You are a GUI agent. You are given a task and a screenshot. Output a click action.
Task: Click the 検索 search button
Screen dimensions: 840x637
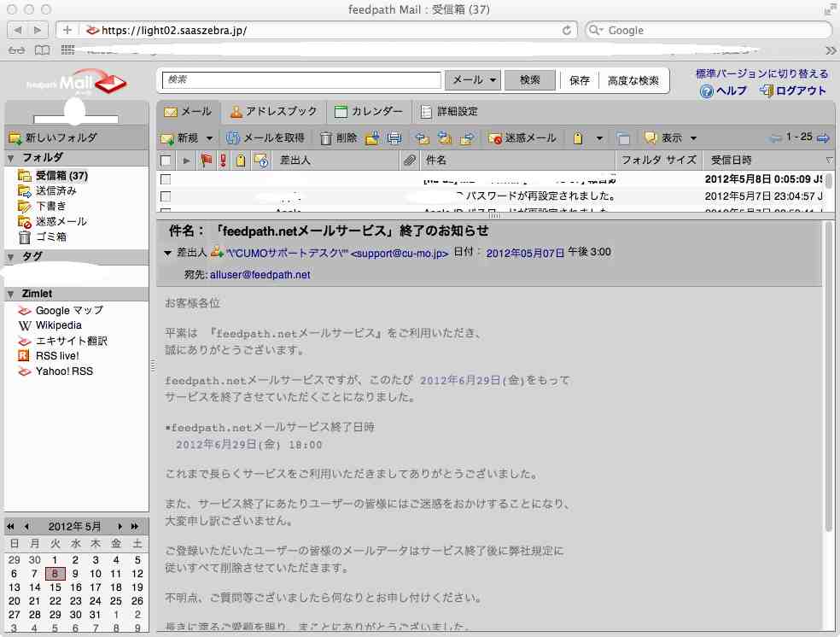[529, 80]
